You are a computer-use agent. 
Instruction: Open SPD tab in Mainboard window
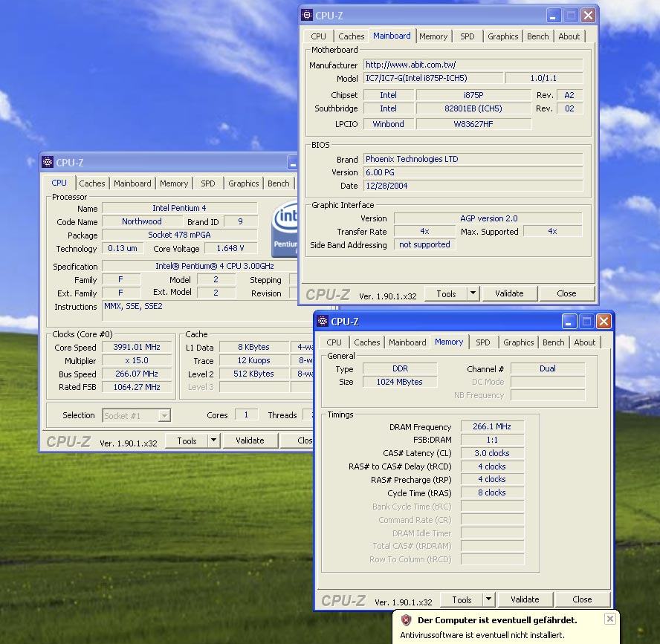(x=467, y=36)
